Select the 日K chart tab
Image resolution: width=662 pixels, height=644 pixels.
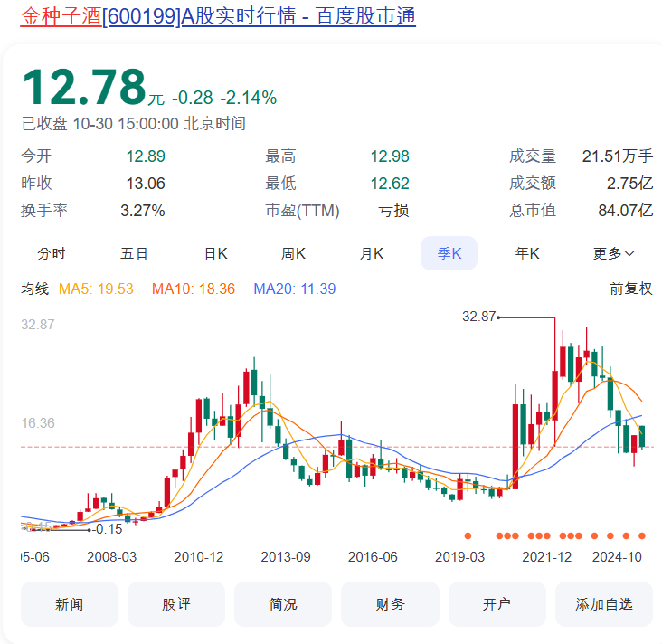point(216,253)
